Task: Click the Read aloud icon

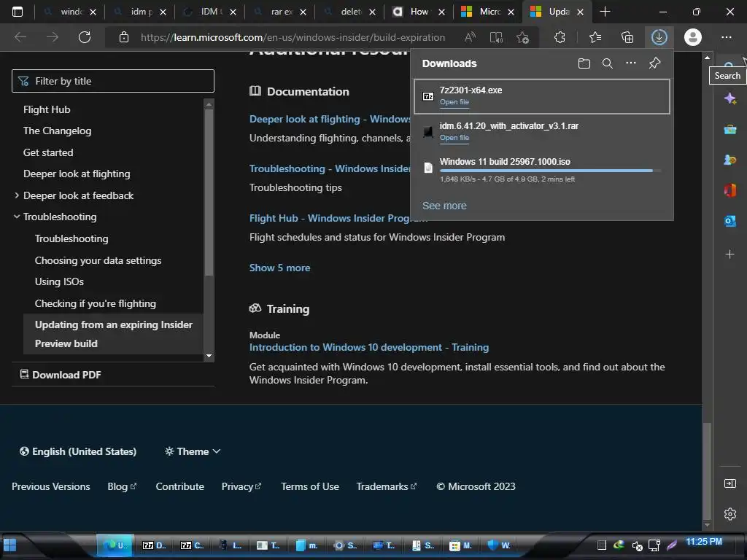Action: click(471, 37)
